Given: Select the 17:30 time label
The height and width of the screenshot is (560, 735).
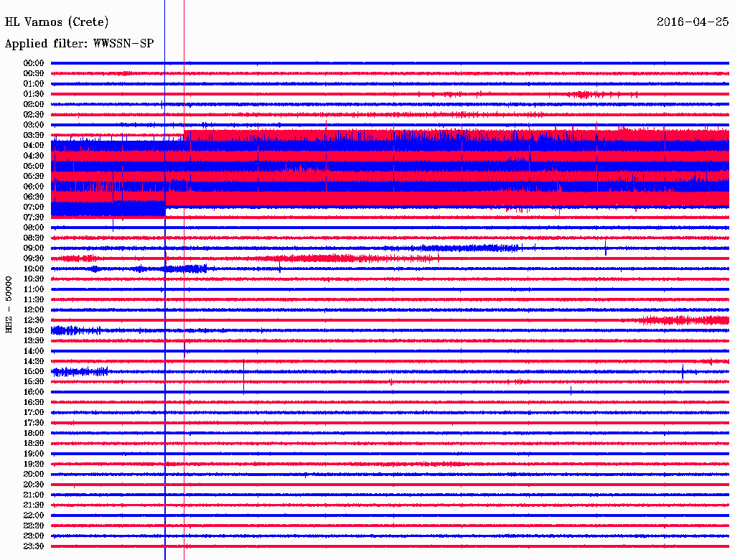Looking at the screenshot, I should pyautogui.click(x=33, y=423).
